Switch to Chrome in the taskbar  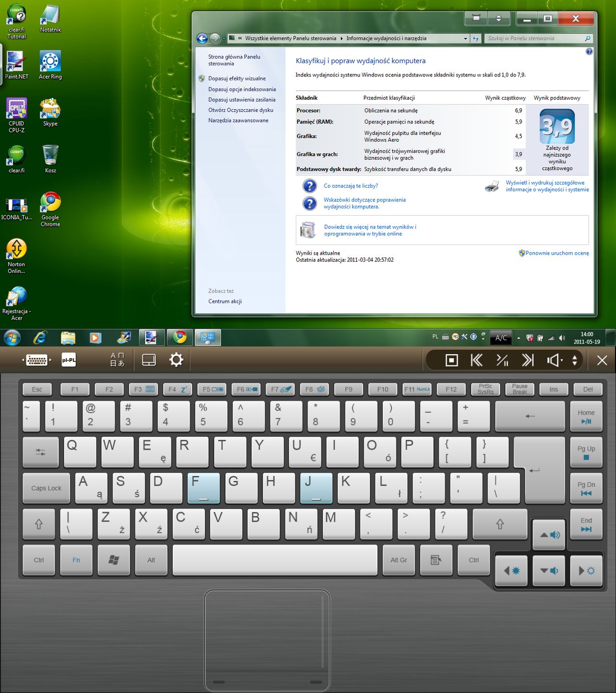tap(180, 337)
